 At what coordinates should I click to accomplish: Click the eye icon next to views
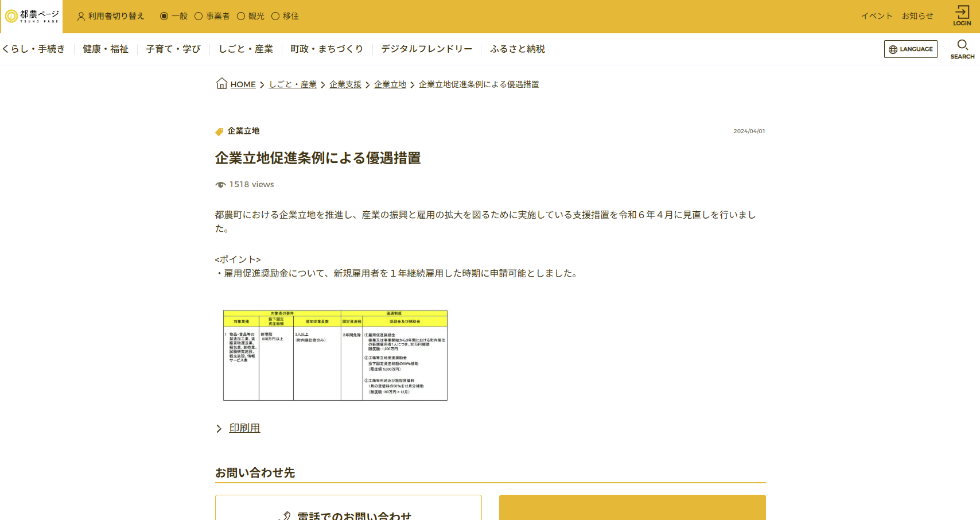click(220, 185)
